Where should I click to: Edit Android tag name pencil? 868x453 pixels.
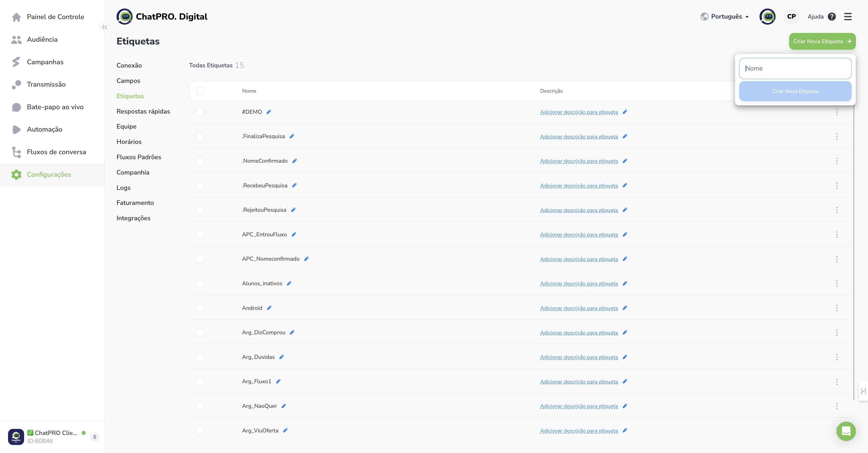tap(269, 308)
